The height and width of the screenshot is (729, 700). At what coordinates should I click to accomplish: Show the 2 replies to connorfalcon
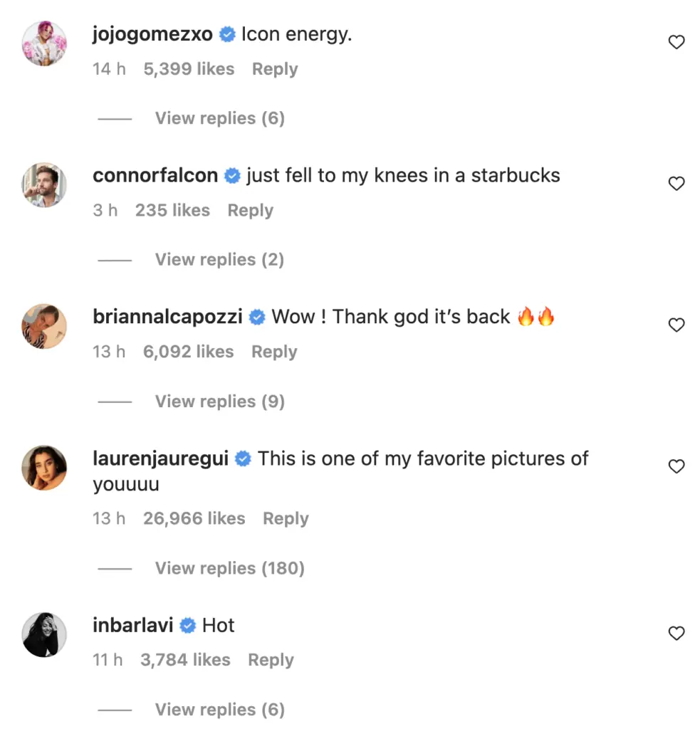[219, 260]
